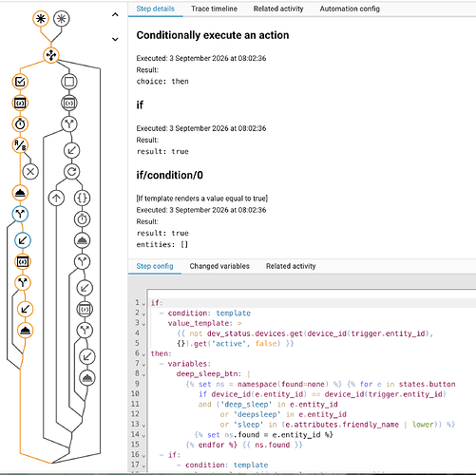Collapse code fold at line 8 'deep_sleep_btn'
The height and width of the screenshot is (475, 476).
143,374
